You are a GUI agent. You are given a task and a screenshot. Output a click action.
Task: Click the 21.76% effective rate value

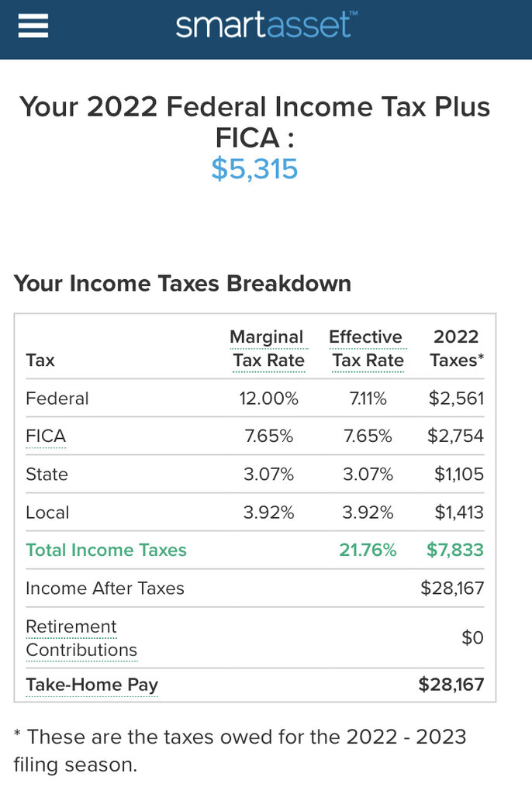click(368, 551)
